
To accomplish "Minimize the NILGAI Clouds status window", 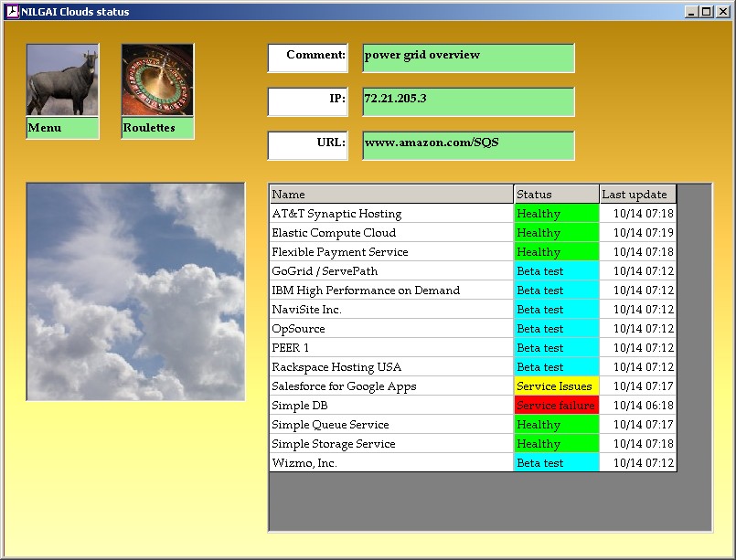I will (691, 12).
